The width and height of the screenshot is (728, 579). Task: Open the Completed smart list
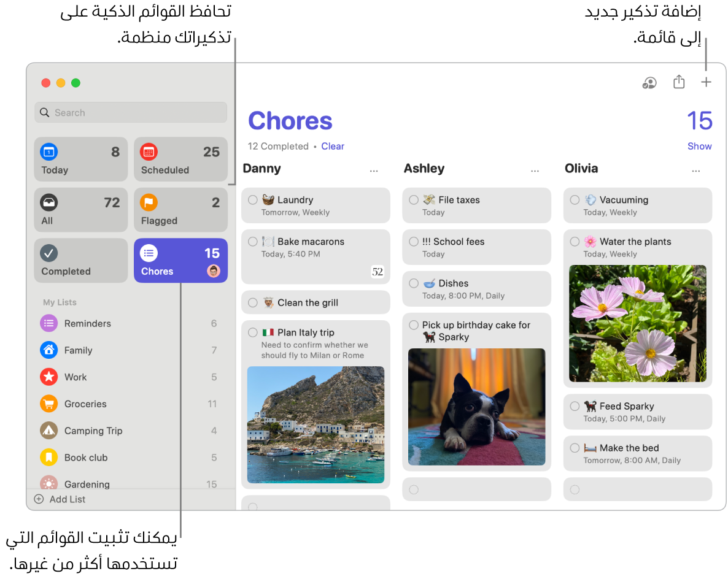coord(80,260)
